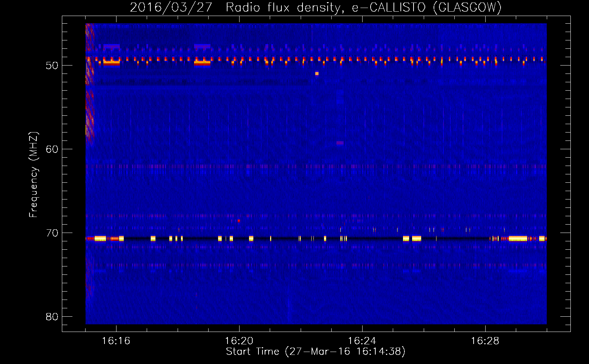Click the isolated orange spot near 51 MHz
This screenshot has height=364, width=589.
[x=317, y=74]
